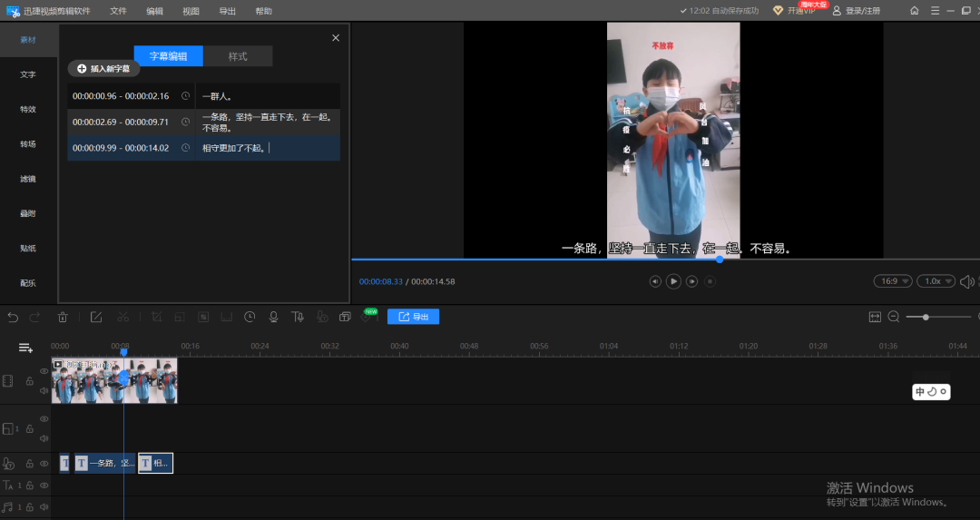The height and width of the screenshot is (520, 980).
Task: Click the 插入新字幕 button
Action: click(x=103, y=69)
